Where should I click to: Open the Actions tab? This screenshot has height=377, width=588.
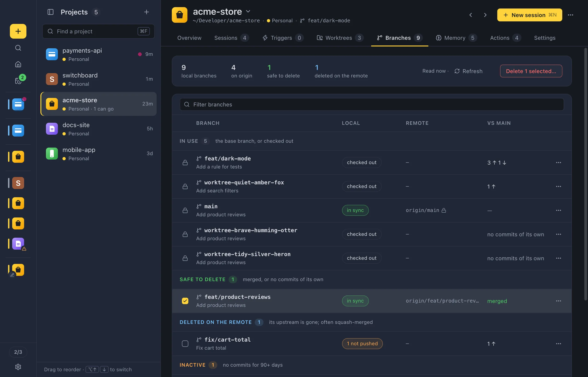point(506,38)
